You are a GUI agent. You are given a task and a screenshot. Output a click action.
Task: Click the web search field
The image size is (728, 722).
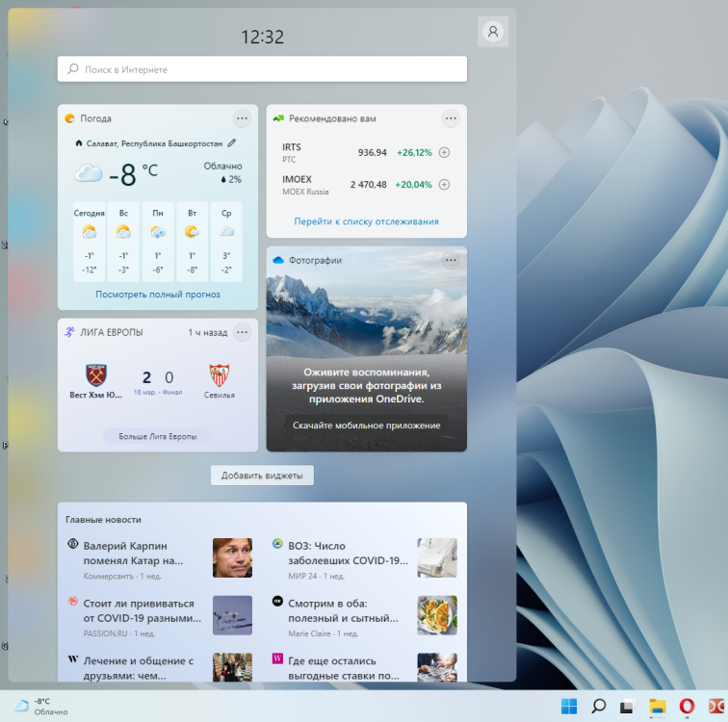pyautogui.click(x=262, y=69)
